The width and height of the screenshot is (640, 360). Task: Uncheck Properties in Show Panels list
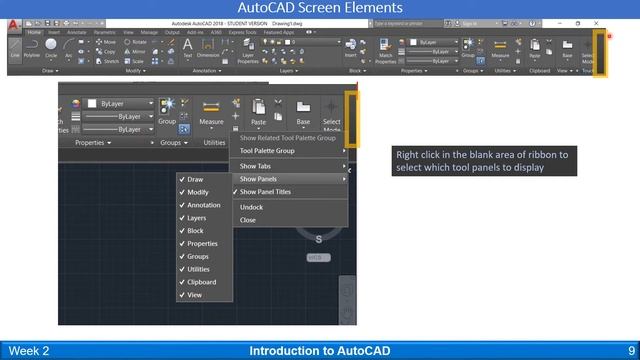click(x=204, y=244)
